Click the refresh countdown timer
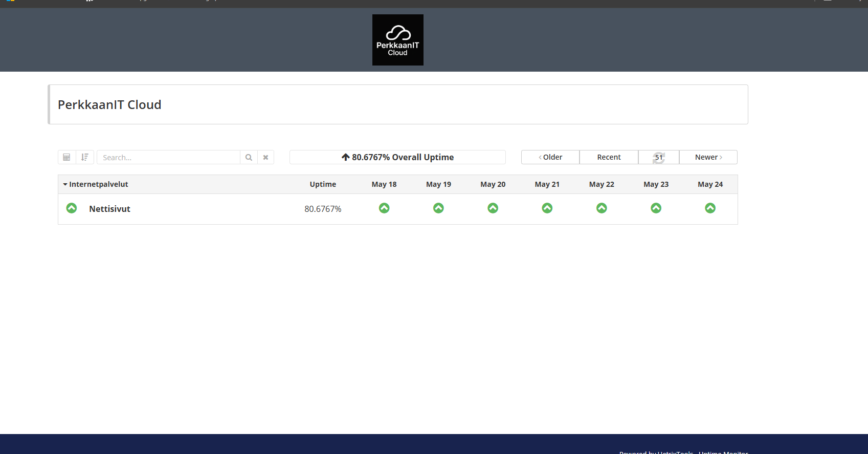Image resolution: width=868 pixels, height=454 pixels. (x=659, y=157)
